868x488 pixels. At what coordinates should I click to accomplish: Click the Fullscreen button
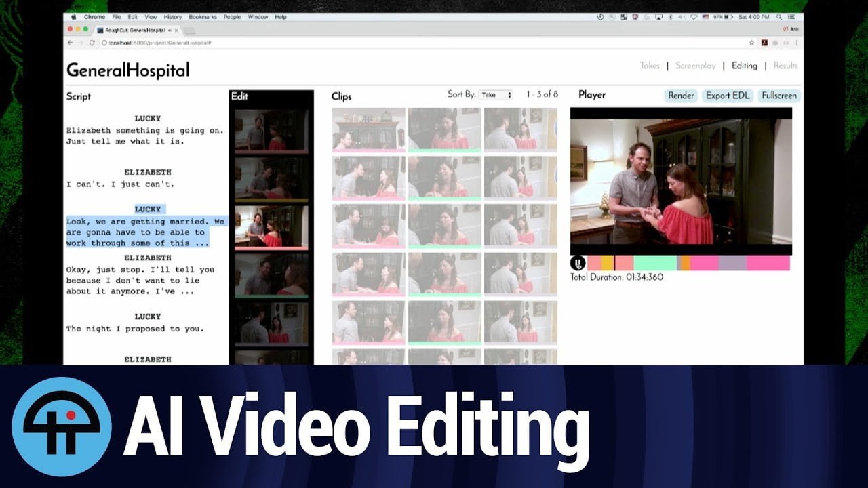click(779, 96)
